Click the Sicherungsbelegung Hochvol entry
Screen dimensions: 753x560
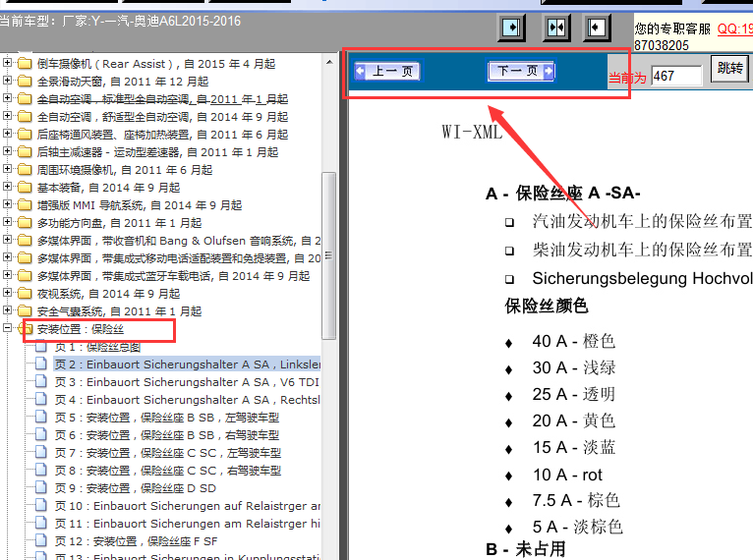642,278
